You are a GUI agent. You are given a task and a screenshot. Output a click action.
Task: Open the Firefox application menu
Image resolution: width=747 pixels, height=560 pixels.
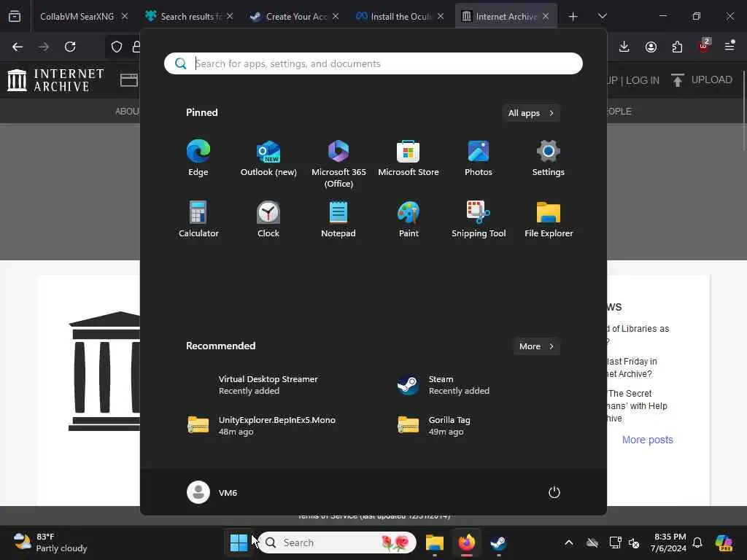(x=729, y=46)
